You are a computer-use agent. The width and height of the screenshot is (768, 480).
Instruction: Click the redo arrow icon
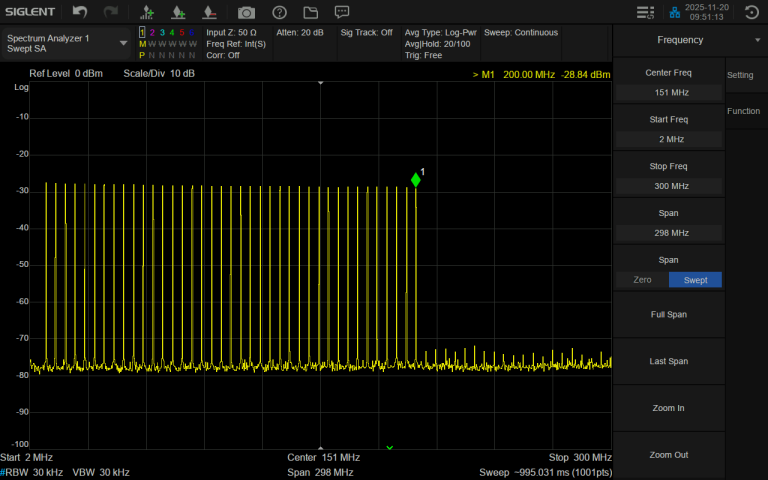point(110,12)
